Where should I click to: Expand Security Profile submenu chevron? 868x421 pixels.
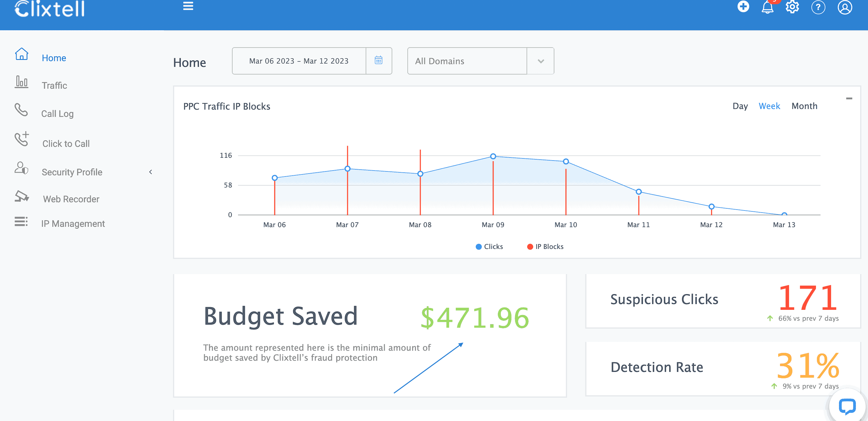click(x=151, y=172)
